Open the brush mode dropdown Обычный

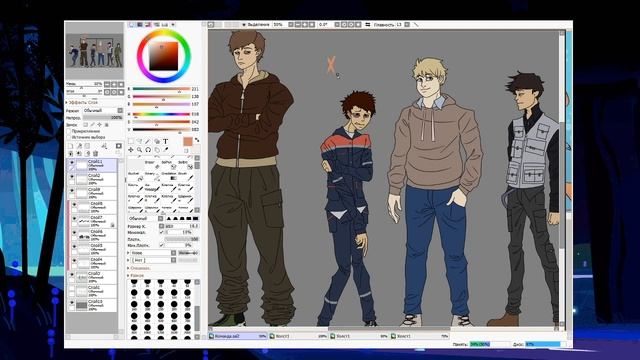coord(146,218)
